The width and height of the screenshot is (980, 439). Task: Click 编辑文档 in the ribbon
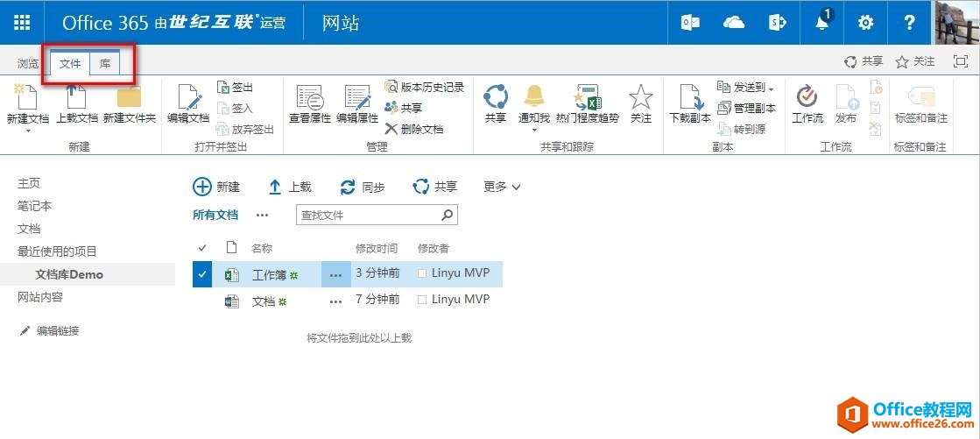click(x=188, y=103)
